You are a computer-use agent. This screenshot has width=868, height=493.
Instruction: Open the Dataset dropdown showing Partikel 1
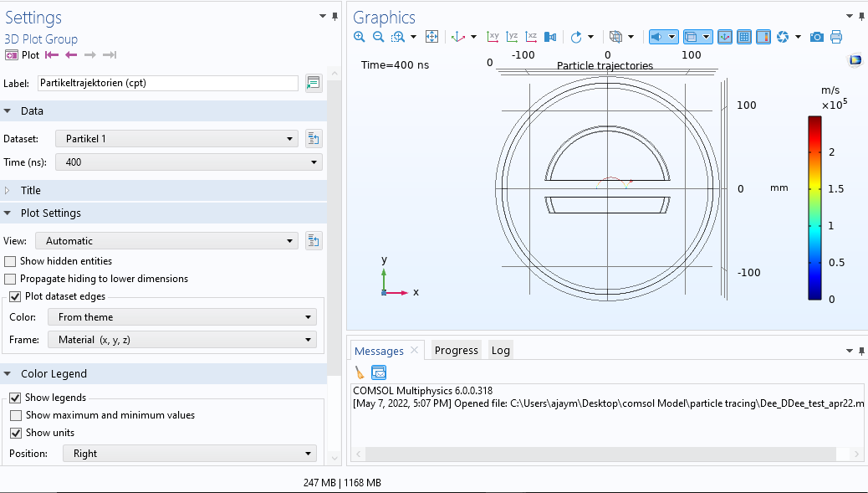coord(176,139)
